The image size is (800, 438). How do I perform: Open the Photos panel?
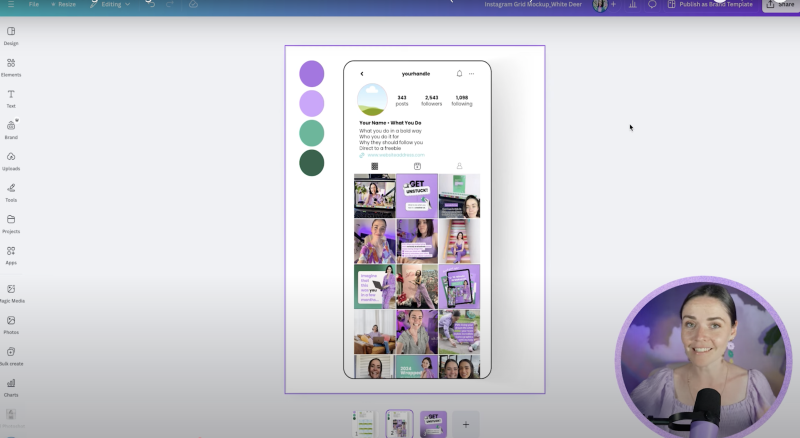pyautogui.click(x=11, y=325)
